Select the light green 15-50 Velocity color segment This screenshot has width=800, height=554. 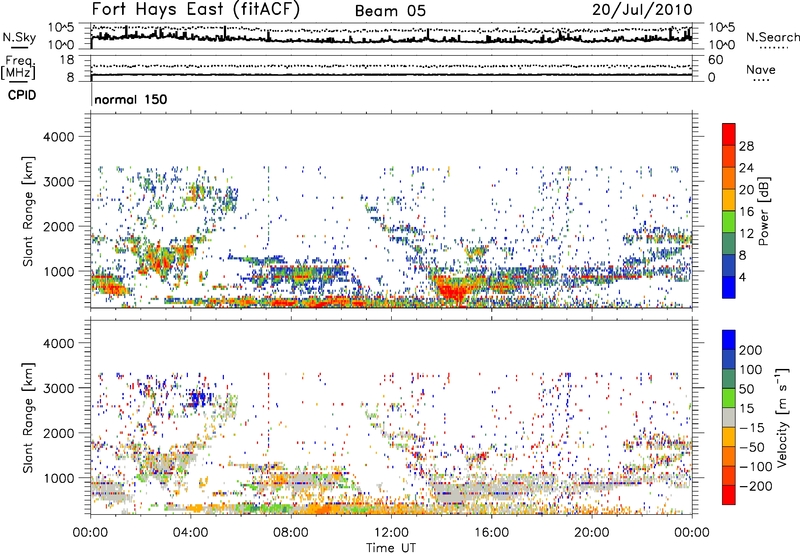(x=729, y=398)
